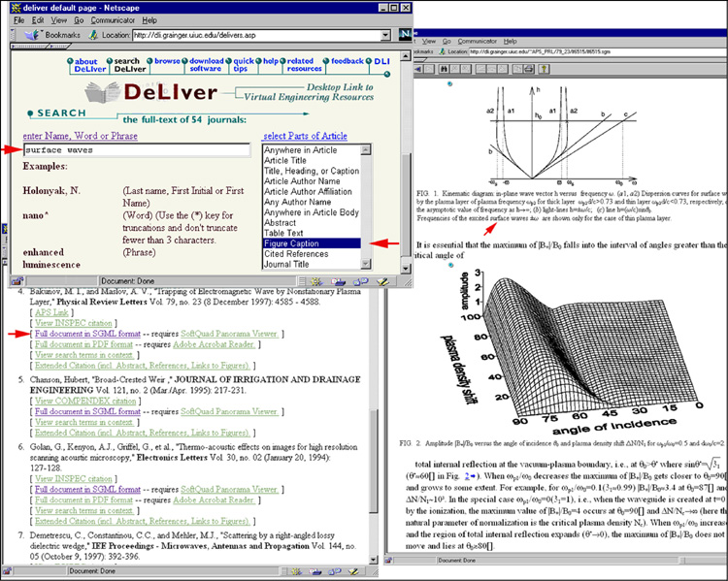
Task: Open Edit menu in DeLIver window
Action: pyautogui.click(x=38, y=20)
